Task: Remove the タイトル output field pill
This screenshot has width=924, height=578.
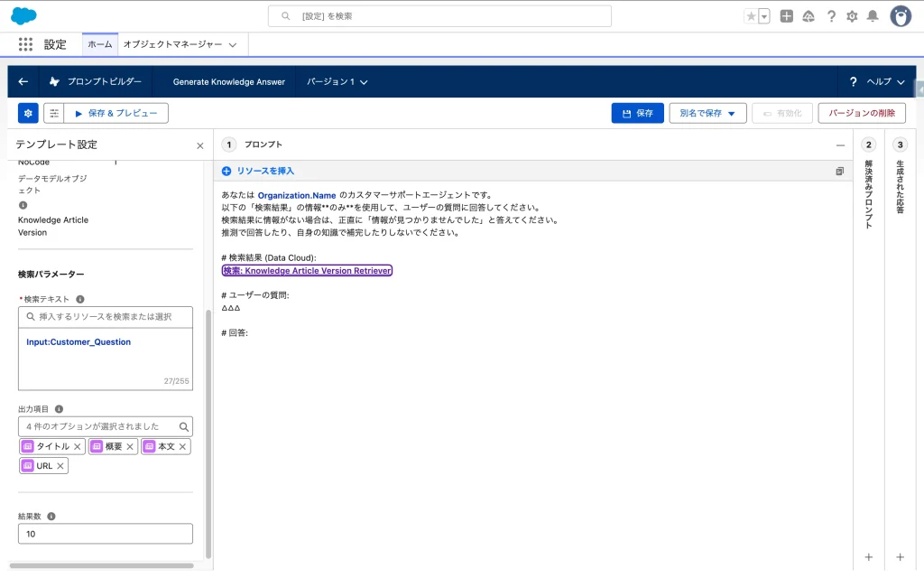Action: coord(78,447)
